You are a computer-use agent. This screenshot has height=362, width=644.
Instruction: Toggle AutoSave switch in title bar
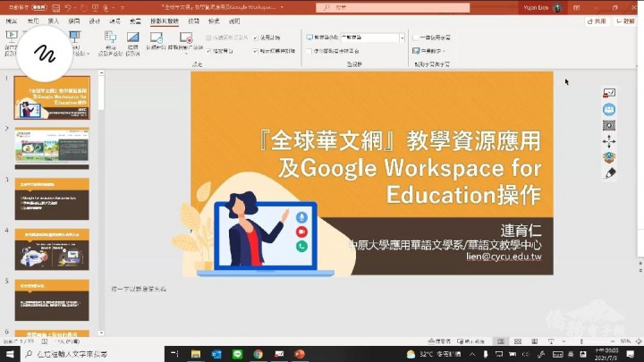(39, 7)
